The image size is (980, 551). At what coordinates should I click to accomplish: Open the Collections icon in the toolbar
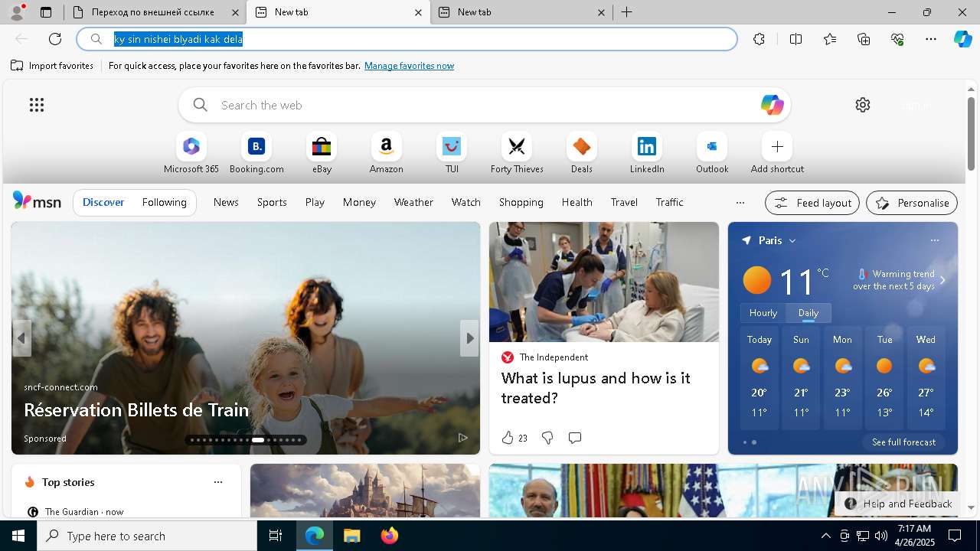pyautogui.click(x=864, y=39)
